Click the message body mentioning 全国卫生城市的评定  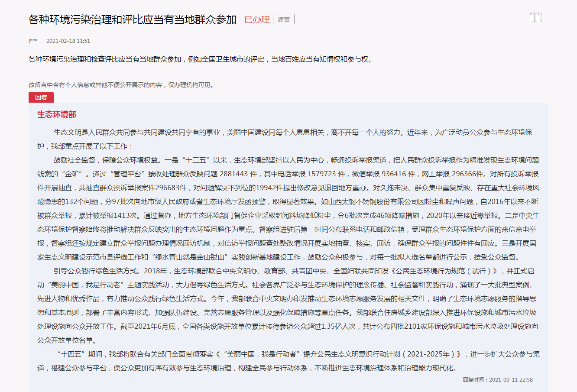pyautogui.click(x=200, y=59)
